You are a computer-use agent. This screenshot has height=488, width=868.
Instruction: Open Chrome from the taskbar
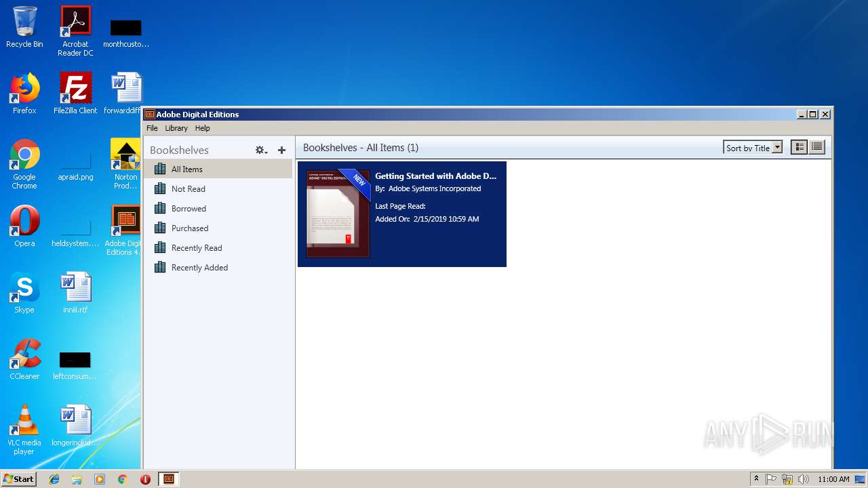pyautogui.click(x=123, y=479)
